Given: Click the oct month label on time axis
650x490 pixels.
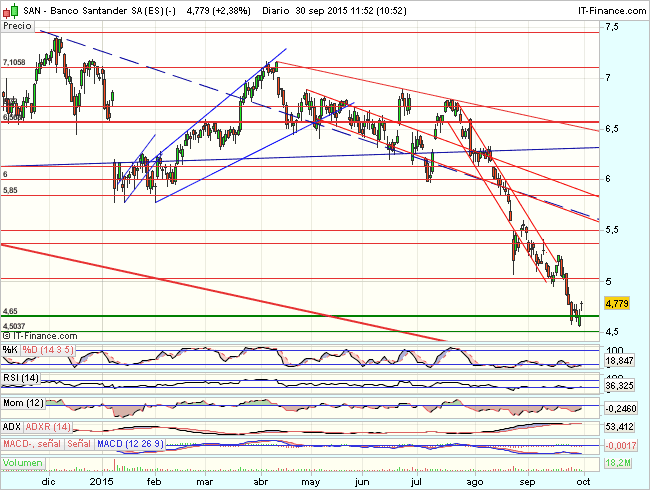Looking at the screenshot, I should [x=583, y=482].
